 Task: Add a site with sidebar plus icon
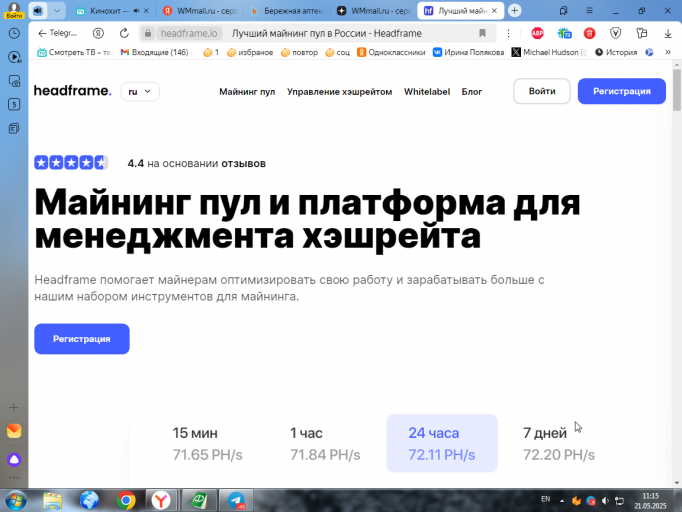14,408
